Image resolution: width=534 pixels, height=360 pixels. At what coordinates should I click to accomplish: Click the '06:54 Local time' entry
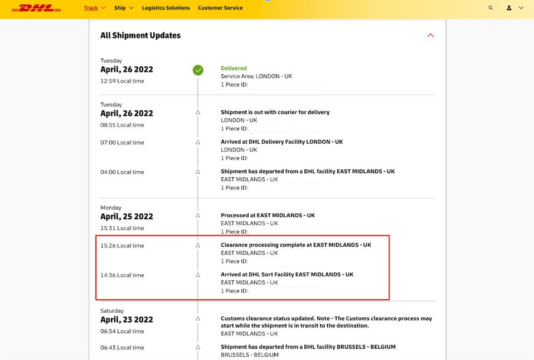pos(122,331)
